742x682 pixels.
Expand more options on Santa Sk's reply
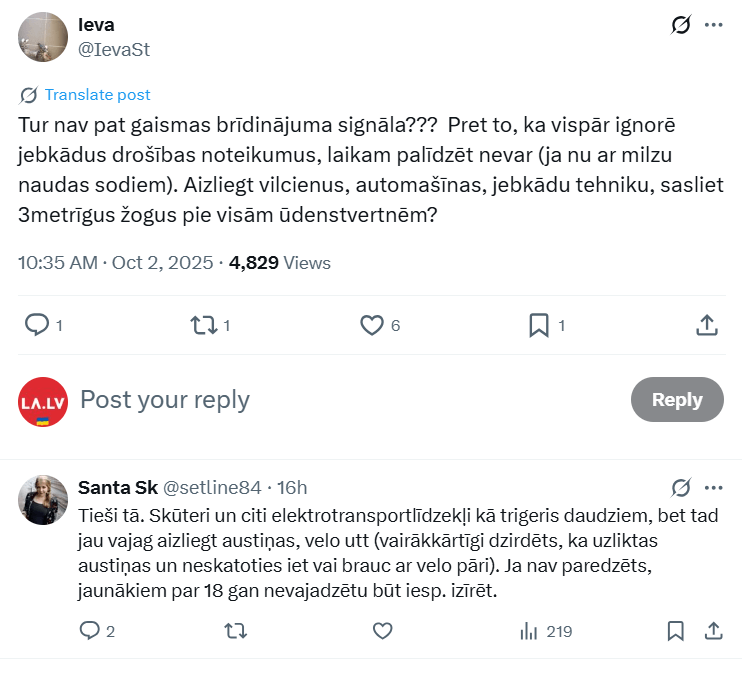[x=713, y=488]
